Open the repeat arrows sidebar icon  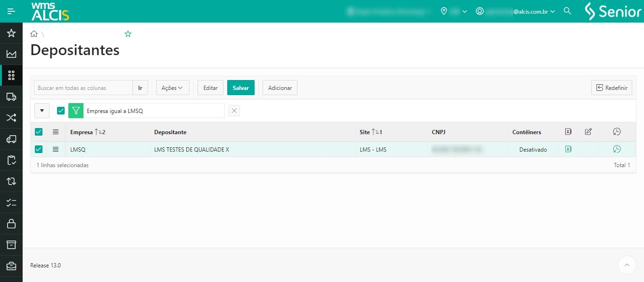click(11, 181)
